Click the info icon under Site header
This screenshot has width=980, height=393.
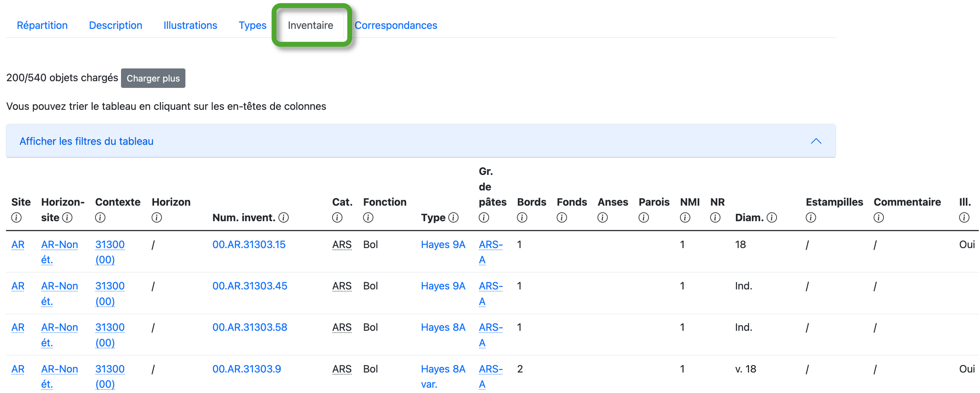tap(16, 218)
